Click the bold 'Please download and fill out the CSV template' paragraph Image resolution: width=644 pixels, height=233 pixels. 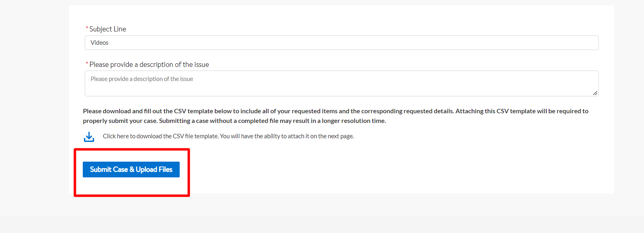(336, 116)
